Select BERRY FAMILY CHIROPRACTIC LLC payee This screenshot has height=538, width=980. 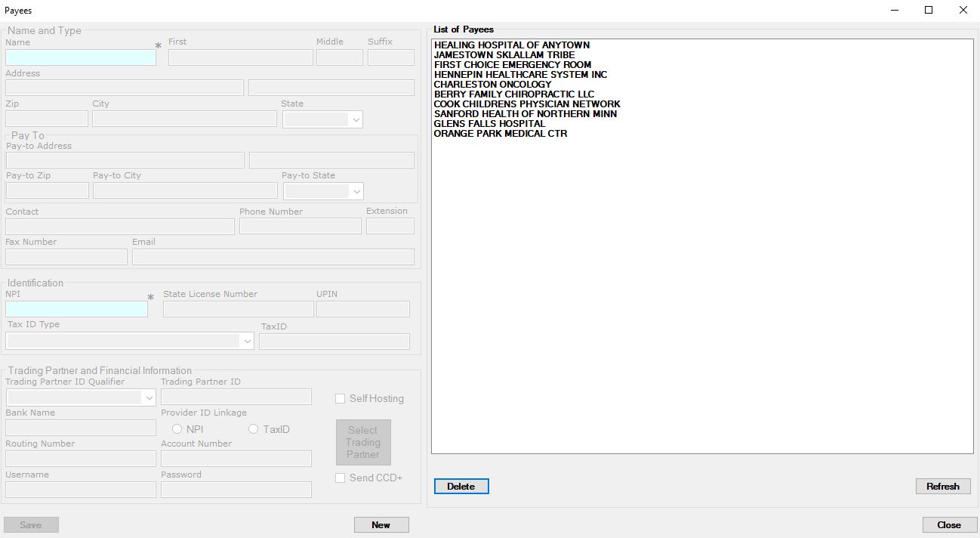click(x=514, y=94)
